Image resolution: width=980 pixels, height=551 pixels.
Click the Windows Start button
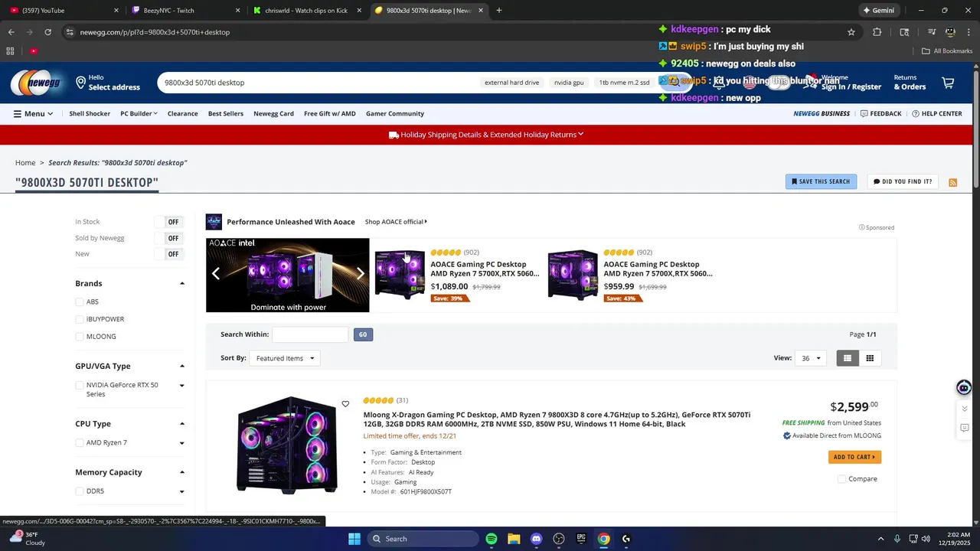coord(354,539)
